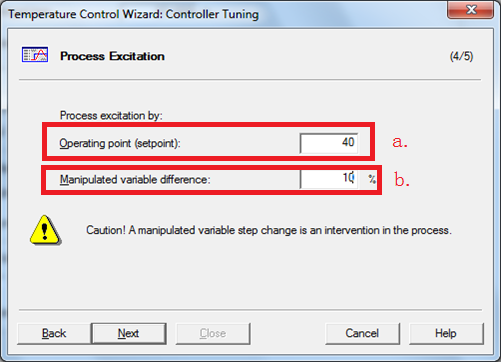This screenshot has width=501, height=362.
Task: Click the red 'b.' annotation marker
Action: click(402, 179)
